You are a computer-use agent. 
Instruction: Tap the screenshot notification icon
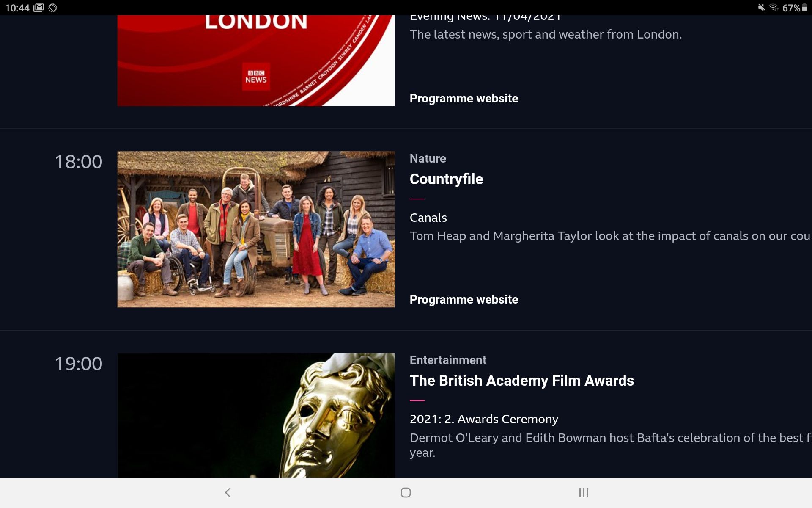tap(39, 7)
